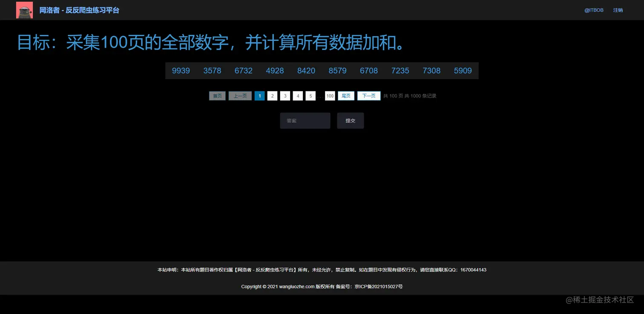Screen dimensions: 644x314
Task: Click the 注销 logout link
Action: [x=618, y=10]
